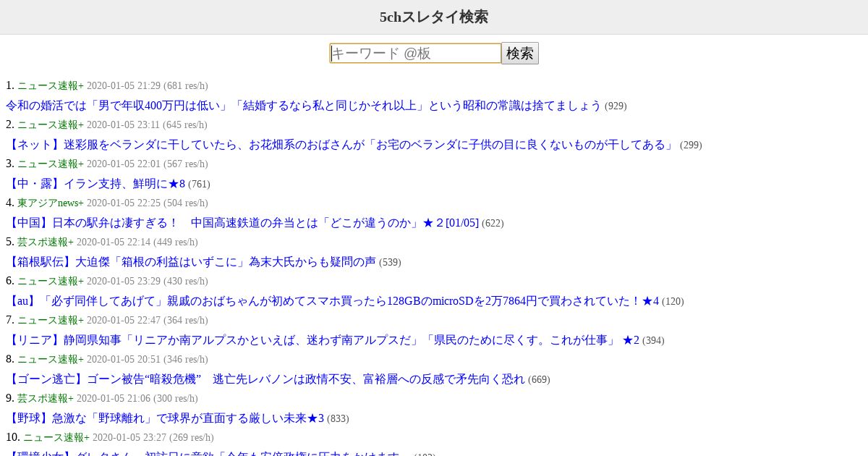Image resolution: width=868 pixels, height=456 pixels.
Task: Open 芸スポ速報+ board link in entry 5
Action: pyautogui.click(x=46, y=242)
